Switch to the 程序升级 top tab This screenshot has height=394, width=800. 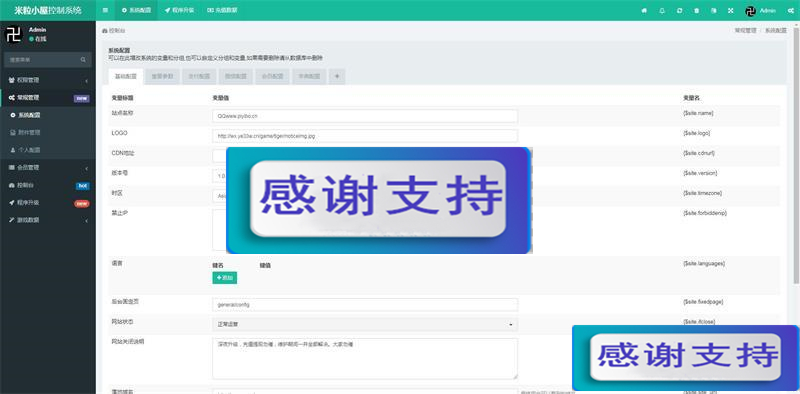(x=179, y=10)
